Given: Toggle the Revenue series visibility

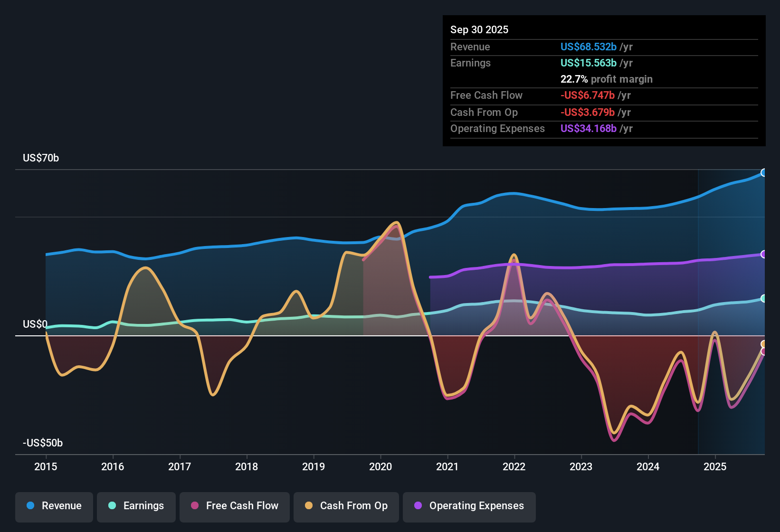Looking at the screenshot, I should (54, 506).
